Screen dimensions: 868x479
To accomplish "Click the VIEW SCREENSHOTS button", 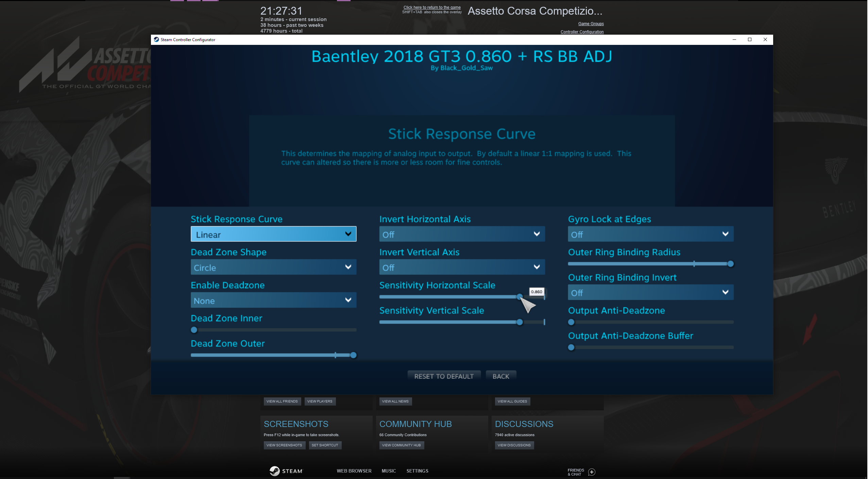I will click(284, 445).
